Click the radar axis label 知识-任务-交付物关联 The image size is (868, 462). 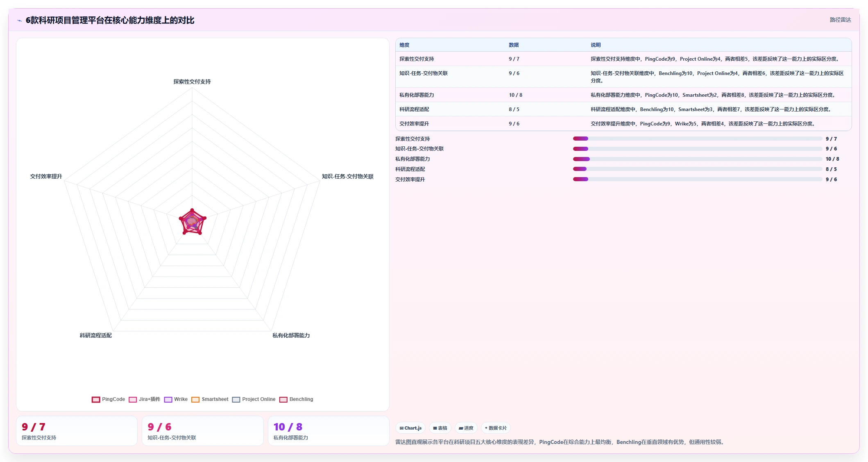point(348,176)
